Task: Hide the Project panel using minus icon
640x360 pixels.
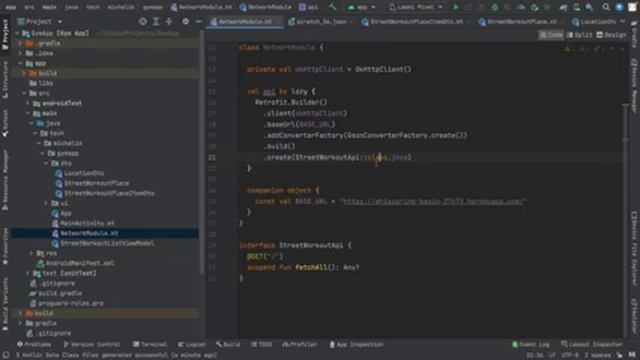Action: coord(198,21)
